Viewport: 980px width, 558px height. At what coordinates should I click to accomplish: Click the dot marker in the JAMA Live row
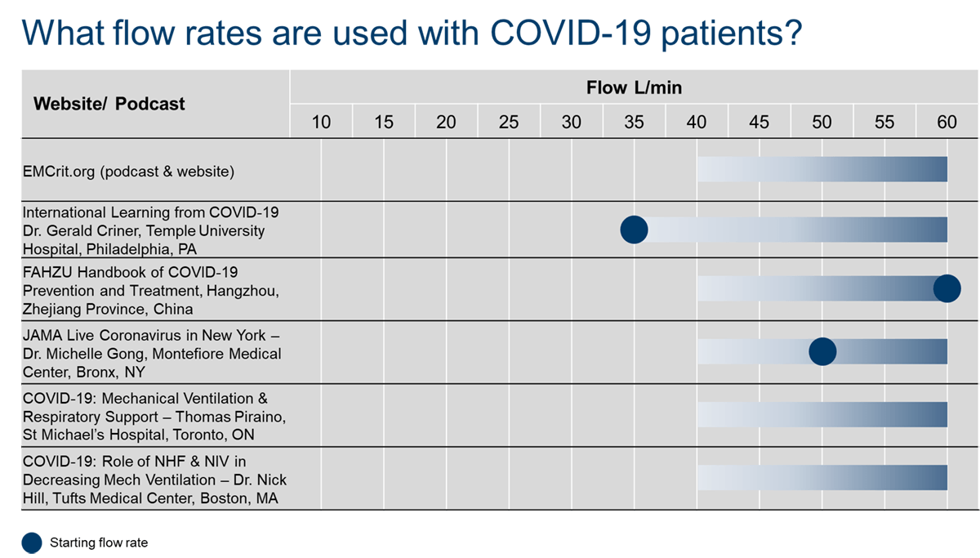coord(822,351)
